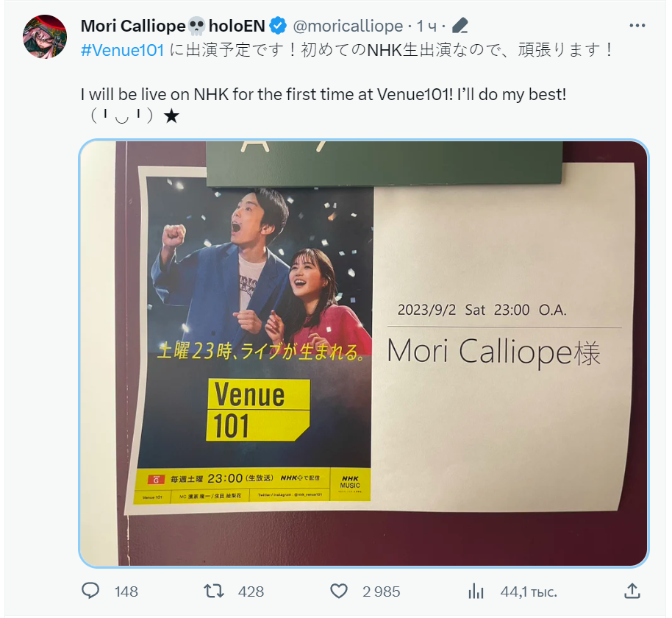The height and width of the screenshot is (618, 672).
Task: Open the attached Venue 101 poster photo
Action: [x=363, y=353]
